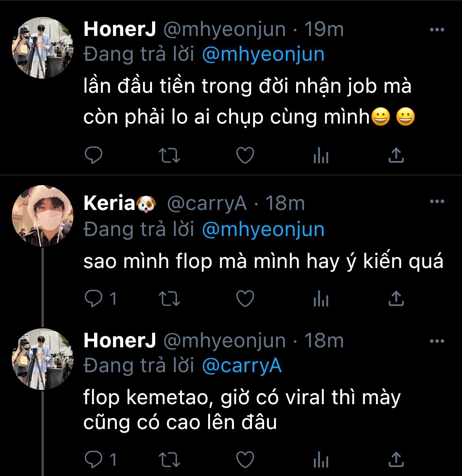This screenshot has width=462, height=476.
Task: Like HonerJ's tweet about nhận job
Action: pyautogui.click(x=245, y=156)
